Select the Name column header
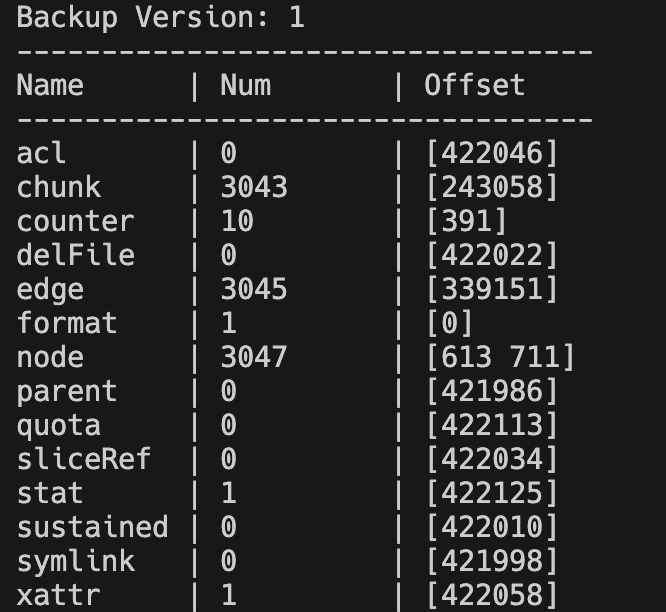This screenshot has height=612, width=666. [50, 85]
